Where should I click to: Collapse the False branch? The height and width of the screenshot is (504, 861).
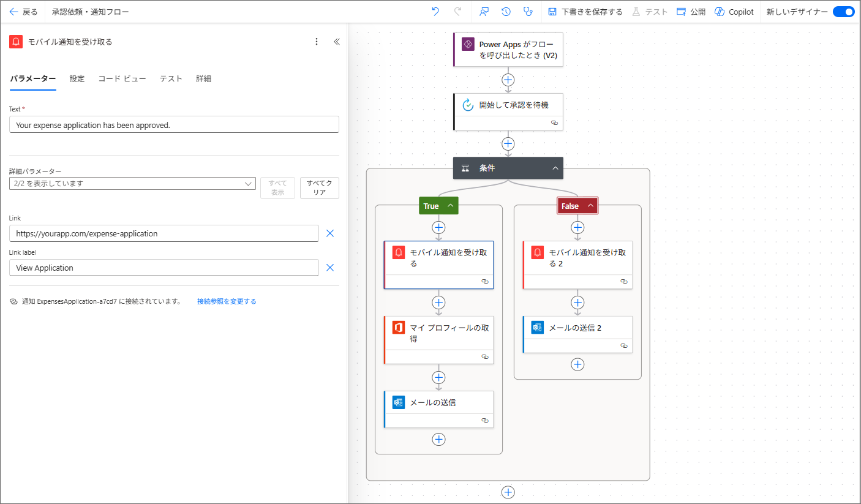[590, 206]
